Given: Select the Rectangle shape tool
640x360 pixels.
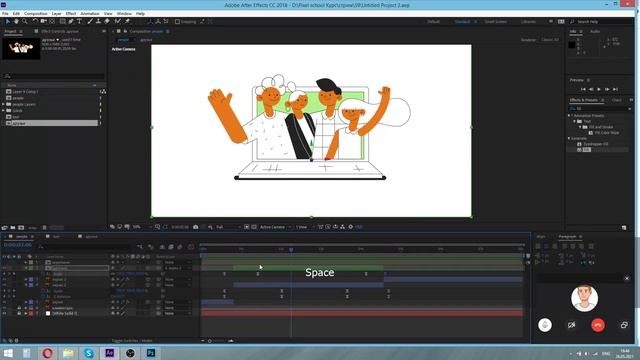Looking at the screenshot, I should coord(62,21).
